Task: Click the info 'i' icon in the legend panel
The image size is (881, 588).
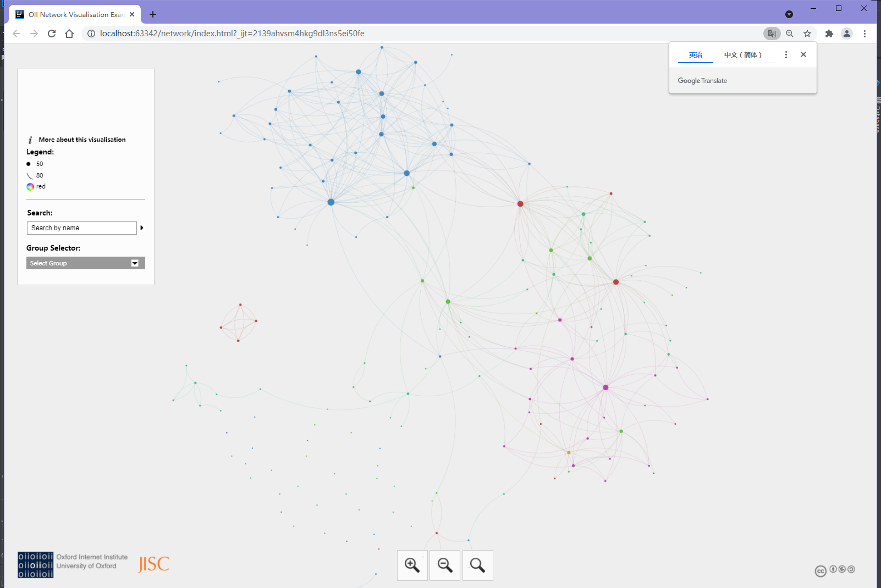Action: click(30, 140)
